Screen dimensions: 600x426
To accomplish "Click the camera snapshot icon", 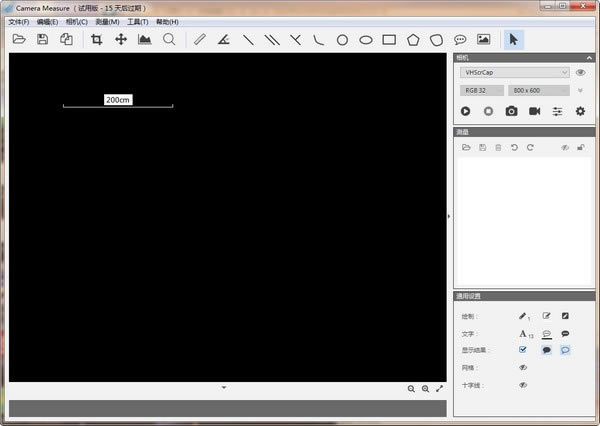I will pos(511,111).
